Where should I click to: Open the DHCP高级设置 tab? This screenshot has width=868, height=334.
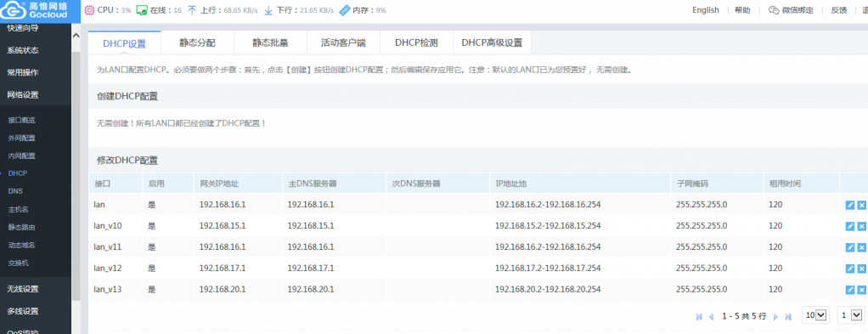[x=492, y=42]
